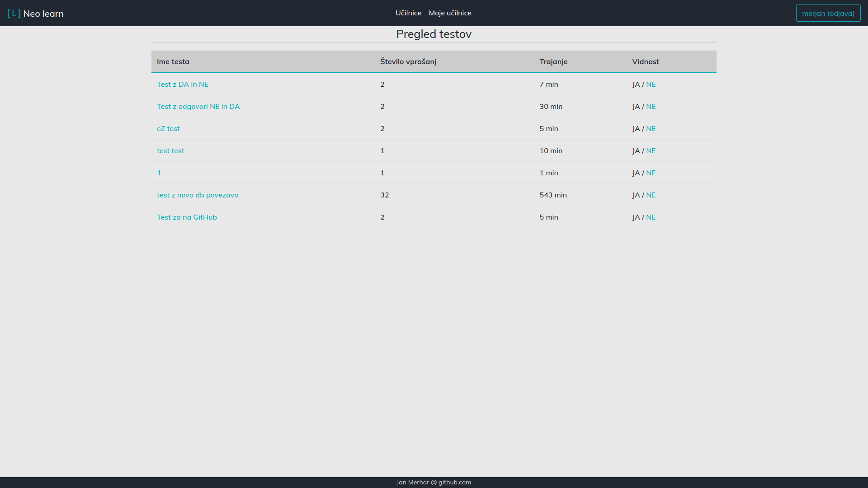The height and width of the screenshot is (488, 868).
Task: Click the Jan Merhar @ github.com footer
Action: click(434, 482)
